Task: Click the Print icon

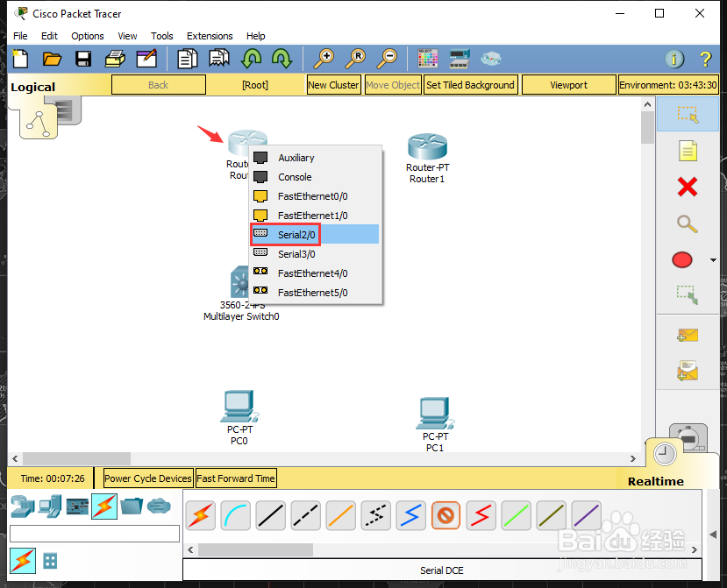Action: coord(115,59)
